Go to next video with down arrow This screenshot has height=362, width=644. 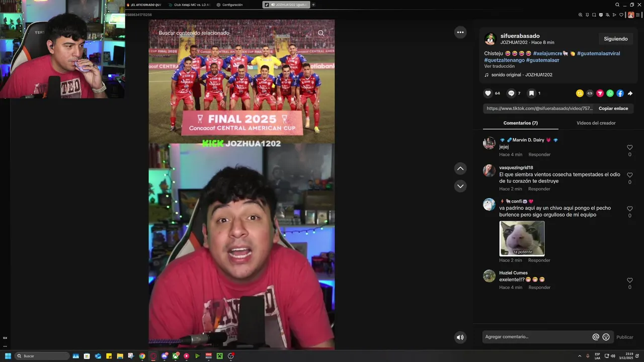pos(460,186)
